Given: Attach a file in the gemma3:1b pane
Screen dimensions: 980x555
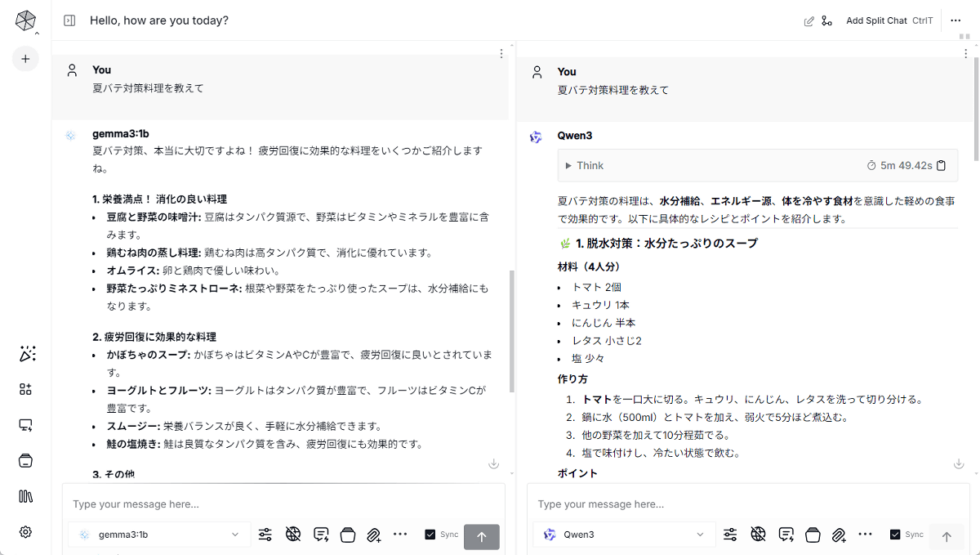Looking at the screenshot, I should tap(373, 535).
